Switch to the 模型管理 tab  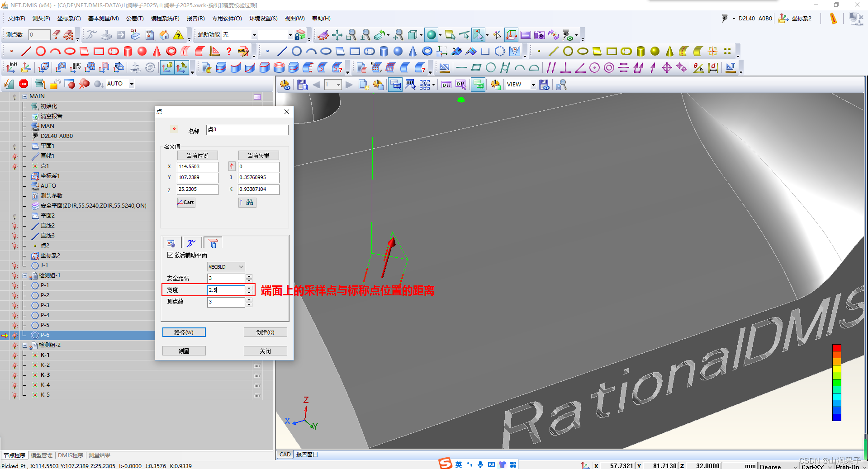(x=42, y=455)
